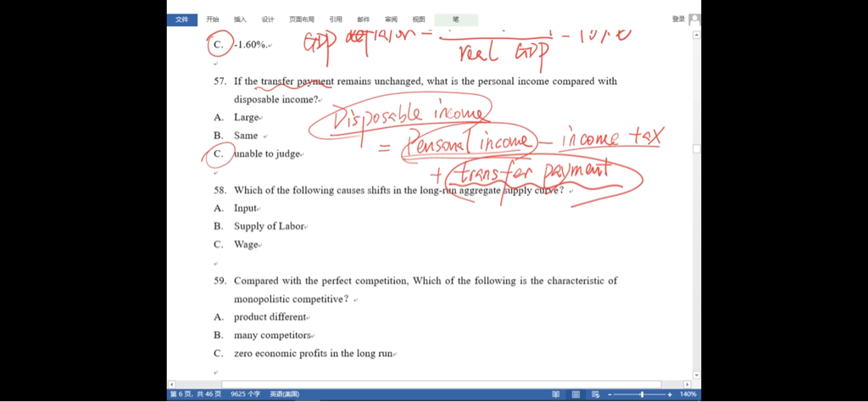Click the horizontal scrollbar right arrow
Image resolution: width=868 pixels, height=402 pixels.
(x=688, y=384)
